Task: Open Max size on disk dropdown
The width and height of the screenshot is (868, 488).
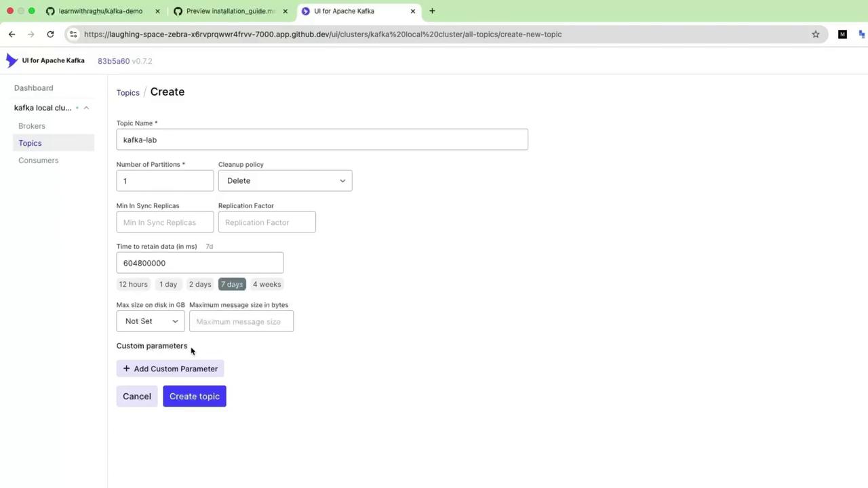Action: (151, 321)
